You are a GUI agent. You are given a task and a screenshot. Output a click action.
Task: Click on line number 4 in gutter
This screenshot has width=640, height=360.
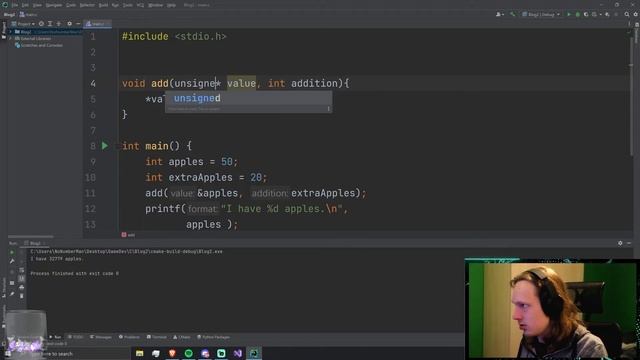pos(93,84)
